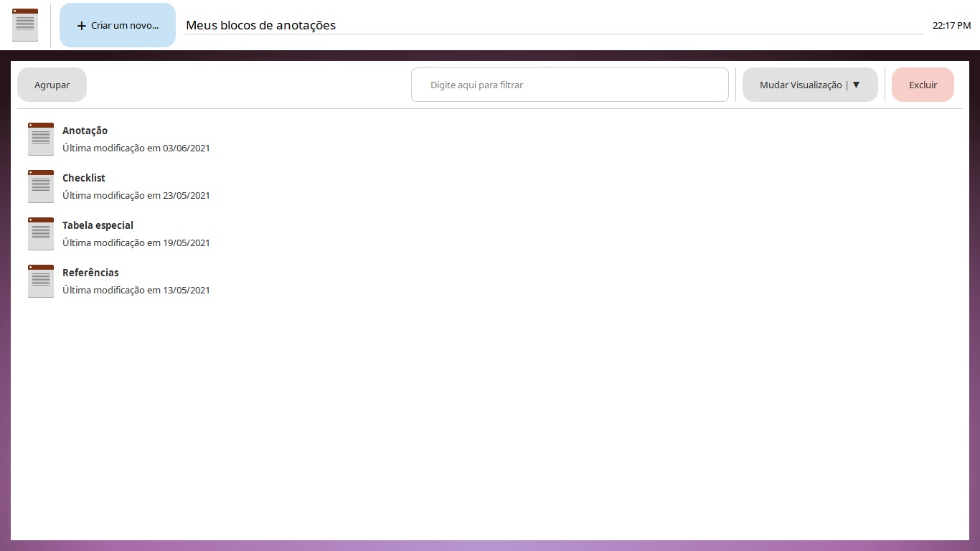Screen dimensions: 980x551
Task: Select the Checklist notebook icon
Action: [41, 187]
